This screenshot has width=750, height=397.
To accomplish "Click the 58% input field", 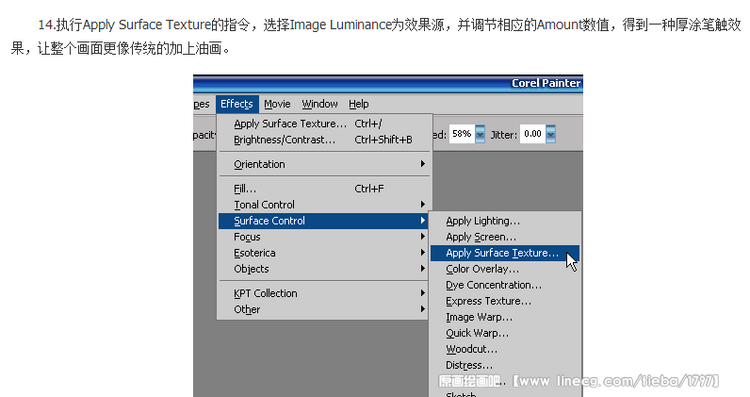I will [x=462, y=134].
